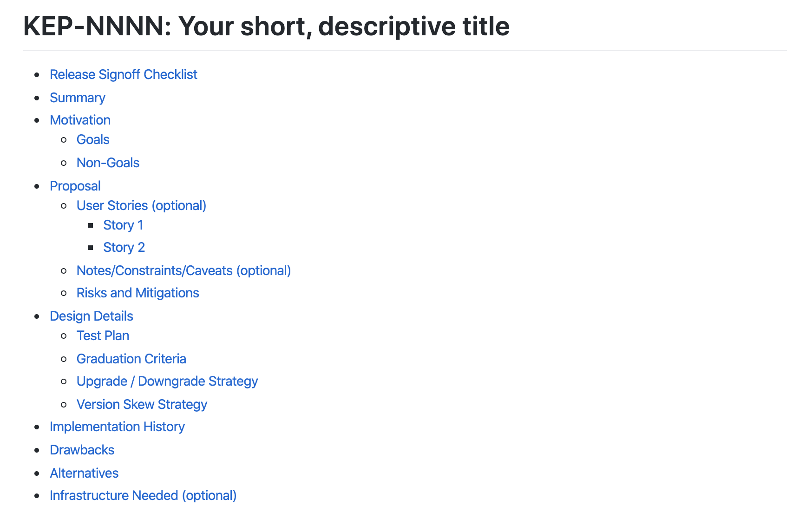Open the Infrastructure Needed (optional) link
This screenshot has height=513, width=812.
pos(143,495)
